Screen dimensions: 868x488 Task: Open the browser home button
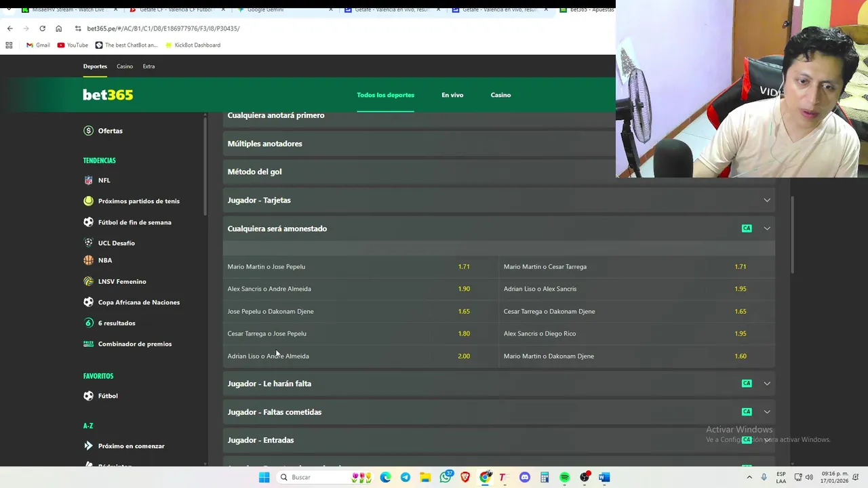coord(58,28)
